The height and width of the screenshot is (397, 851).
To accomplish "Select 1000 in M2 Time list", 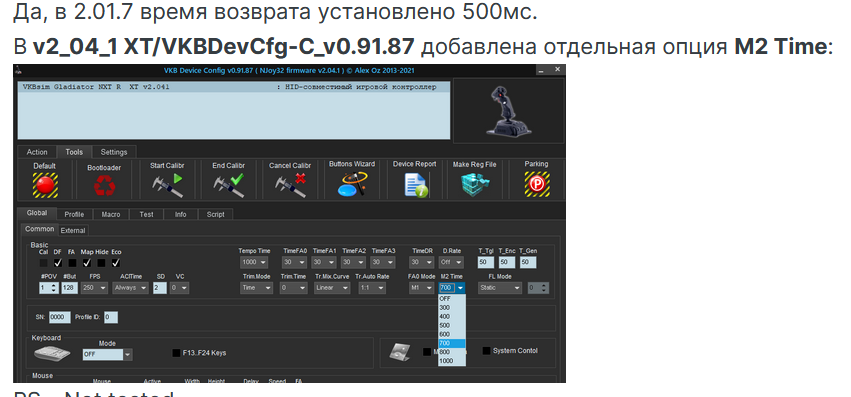I will point(452,361).
